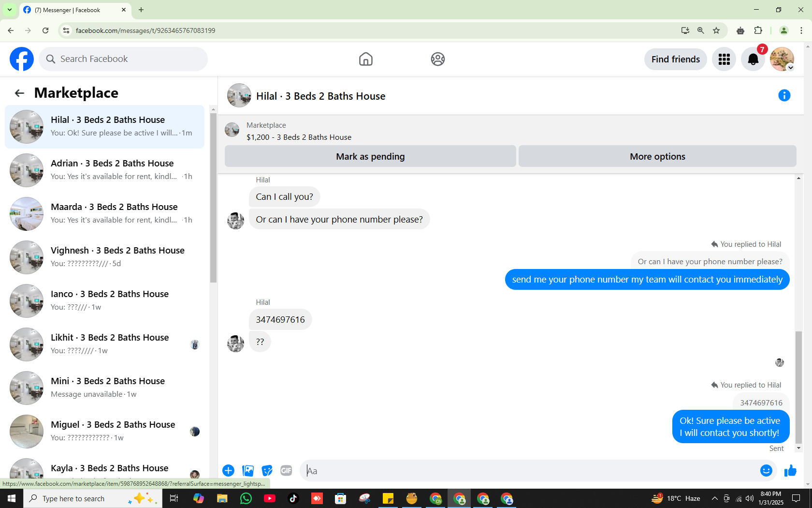The image size is (812, 508).
Task: Open the Miguel chat in sidebar
Action: pyautogui.click(x=104, y=432)
